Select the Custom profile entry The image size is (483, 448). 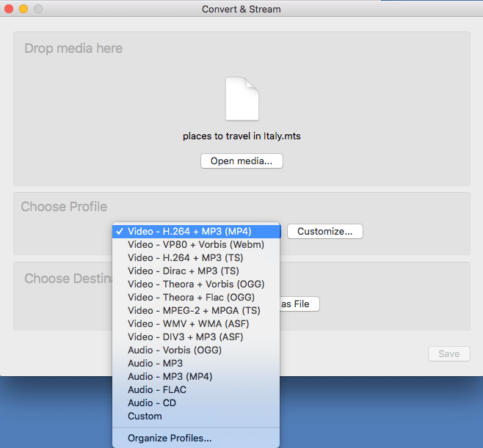(x=196, y=416)
